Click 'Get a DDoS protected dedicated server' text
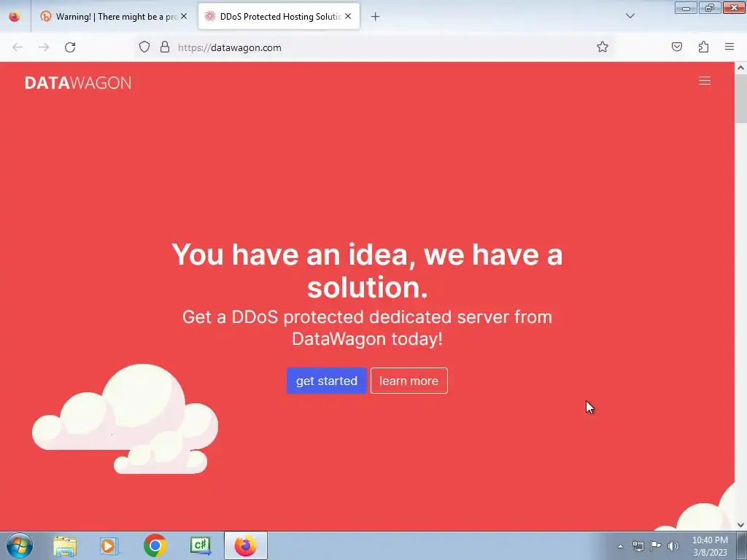This screenshot has width=747, height=560. [368, 328]
